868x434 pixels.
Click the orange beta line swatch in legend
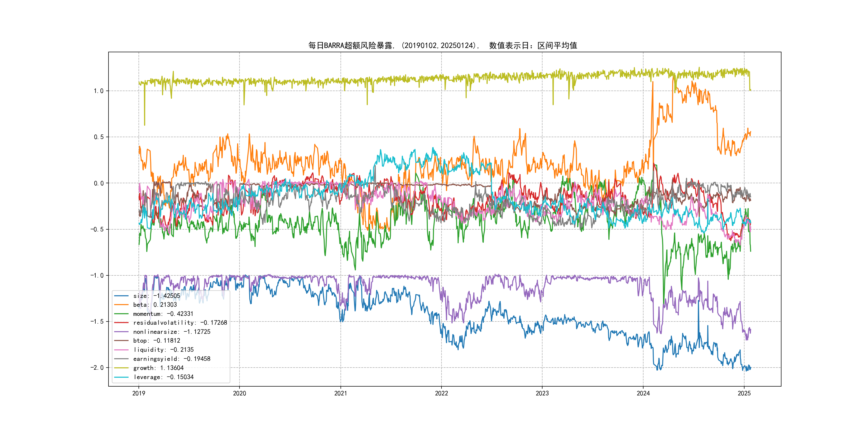tap(121, 305)
